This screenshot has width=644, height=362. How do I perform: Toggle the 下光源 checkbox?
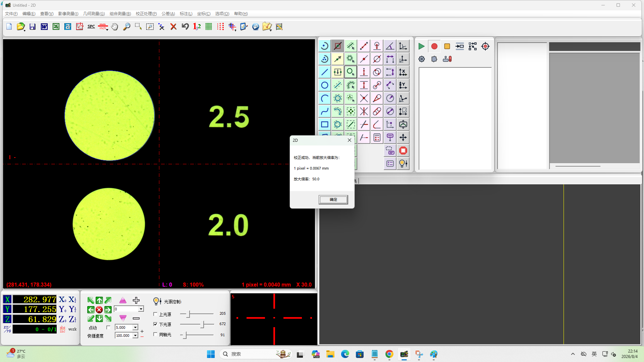(x=155, y=324)
